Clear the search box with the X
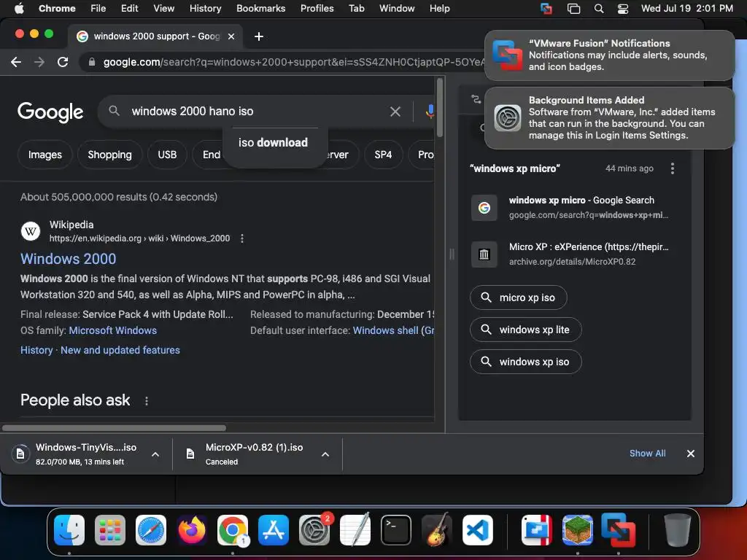The image size is (747, 560). [x=395, y=112]
